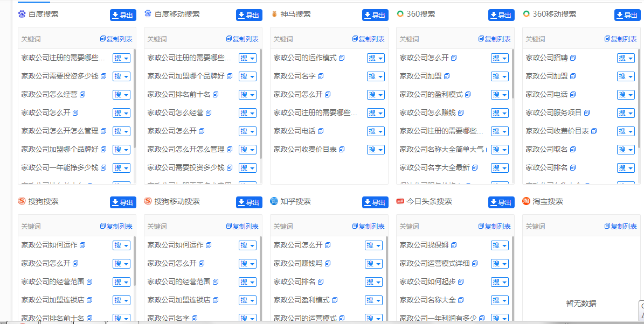Copy keyword 家政公司如何起步 in 今日头条搜索 panel

461,282
